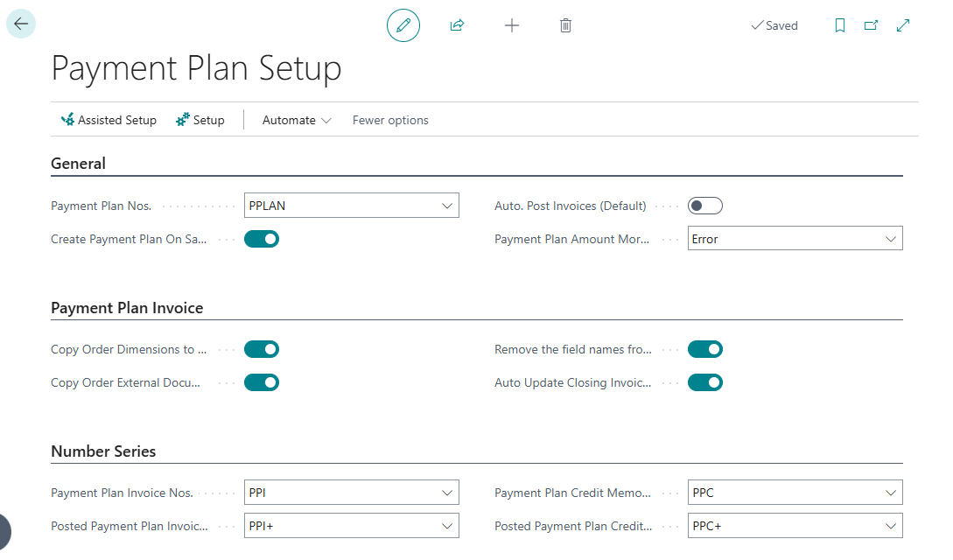Expand the Automate menu

[296, 120]
